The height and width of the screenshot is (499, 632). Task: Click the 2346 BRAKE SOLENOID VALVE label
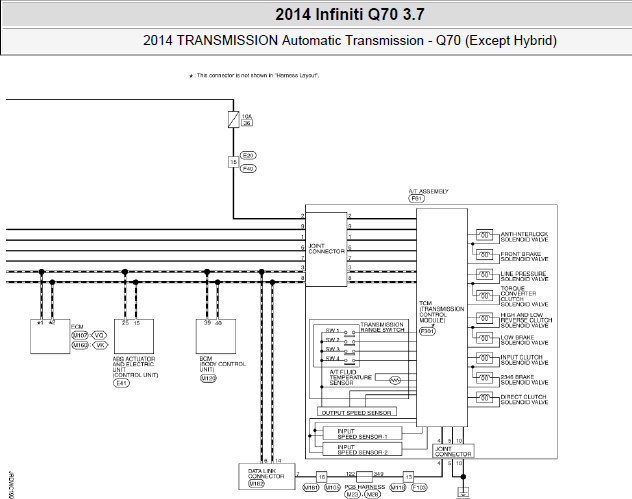point(524,379)
